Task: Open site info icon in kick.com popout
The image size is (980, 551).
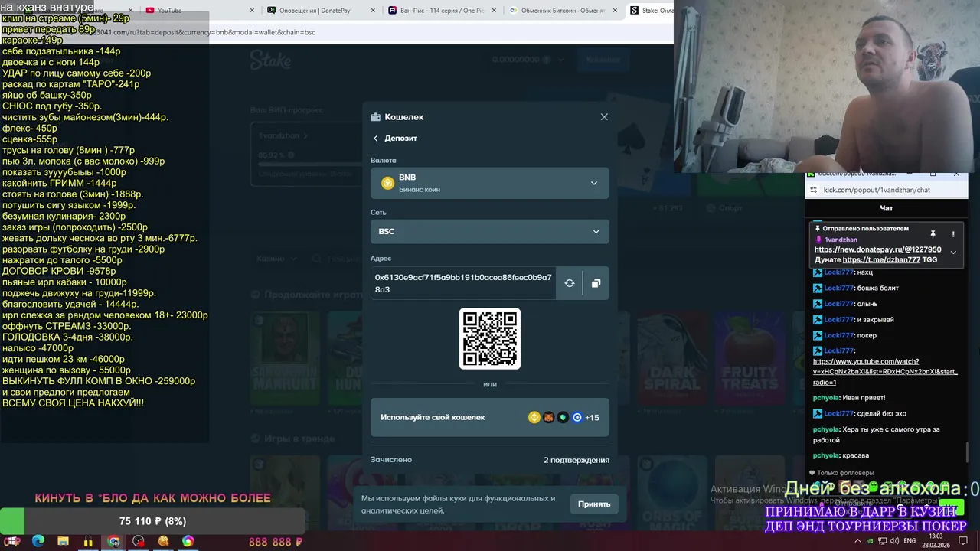Action: point(813,190)
